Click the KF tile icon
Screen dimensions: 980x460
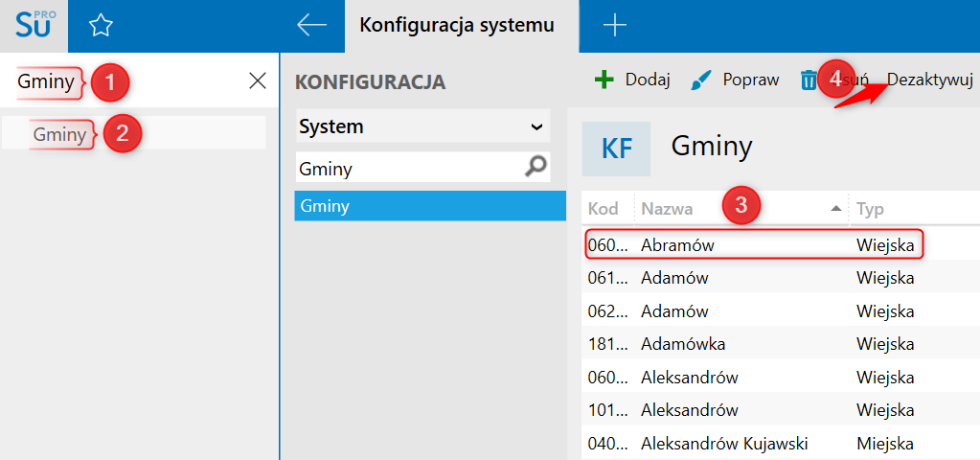pyautogui.click(x=616, y=149)
